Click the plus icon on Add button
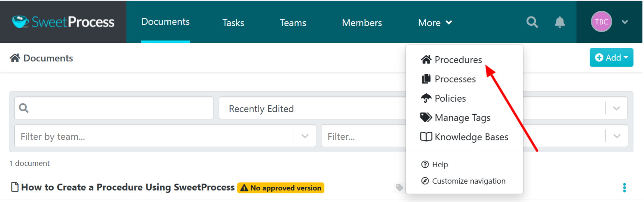This screenshot has width=644, height=202. point(599,58)
